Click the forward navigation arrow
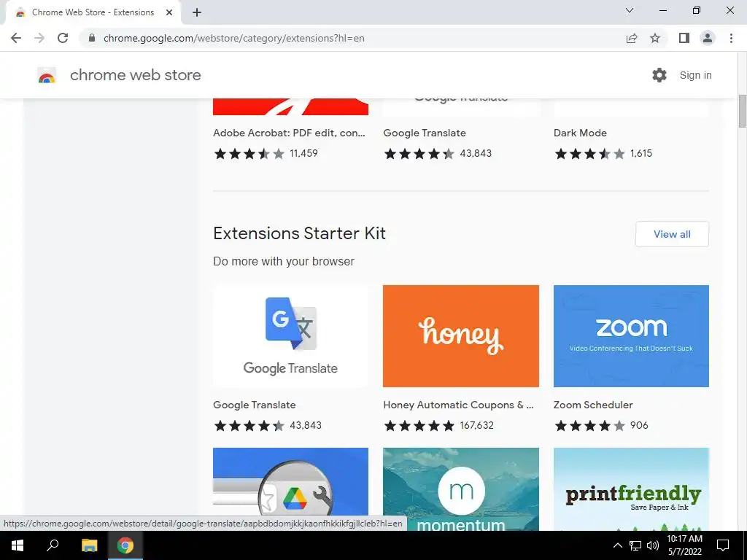Image resolution: width=747 pixels, height=560 pixels. [39, 38]
